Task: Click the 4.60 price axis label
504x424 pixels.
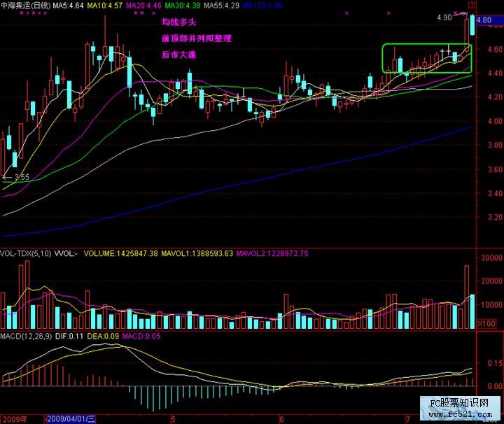Action: pos(495,50)
